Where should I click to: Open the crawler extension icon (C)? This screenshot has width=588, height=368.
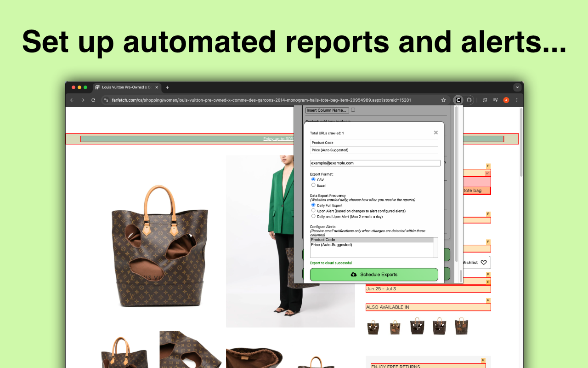[x=458, y=100]
